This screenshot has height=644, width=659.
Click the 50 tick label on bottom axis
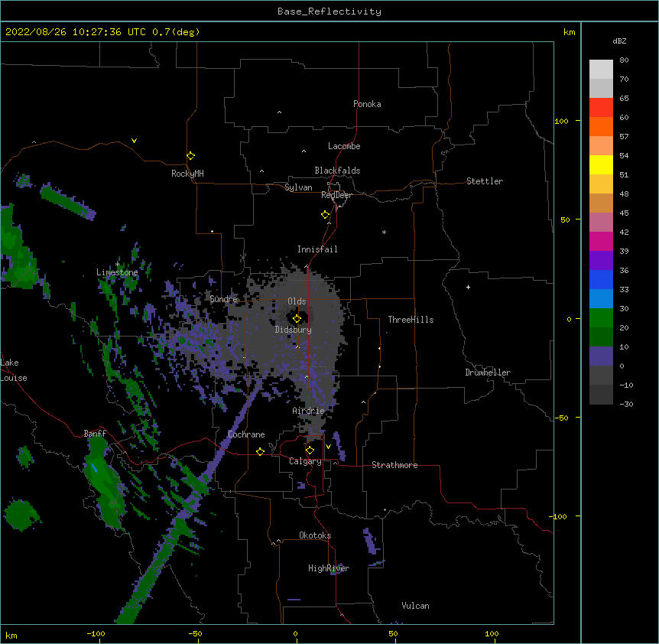point(393,633)
